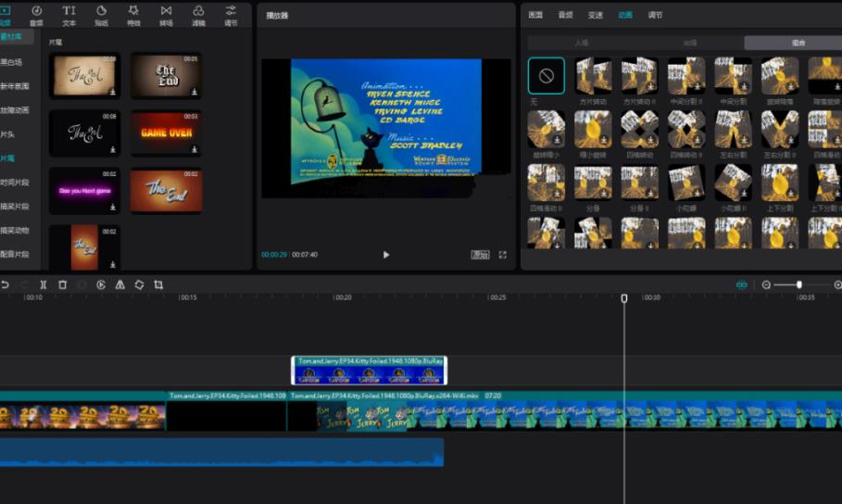Screen dimensions: 842x504
Task: Open the 特效 effects tool
Action: click(x=133, y=15)
